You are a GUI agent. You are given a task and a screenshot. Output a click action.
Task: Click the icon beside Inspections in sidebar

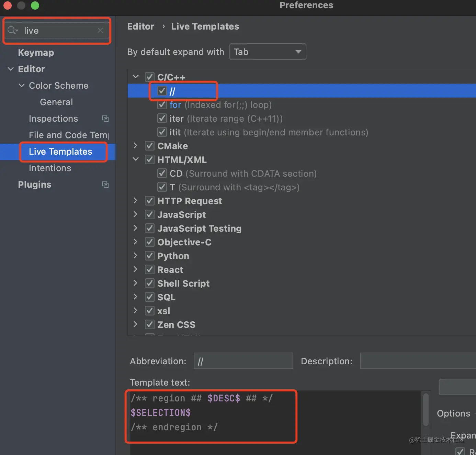[105, 118]
